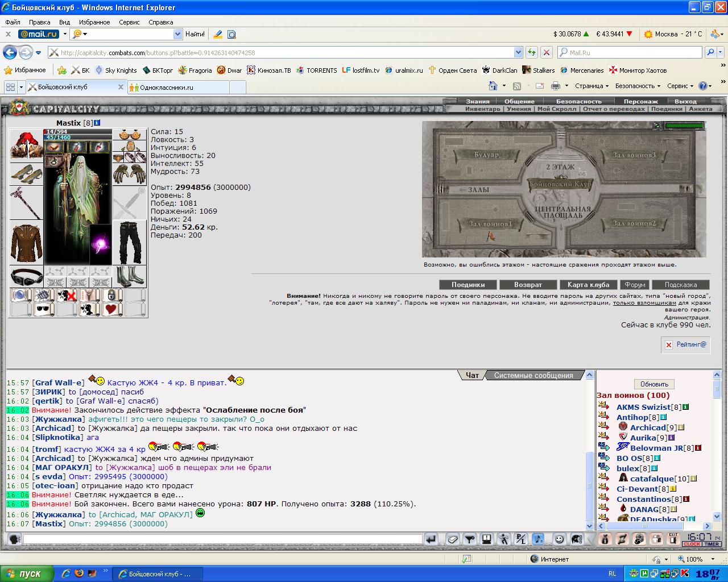This screenshot has width=728, height=582.
Task: Use the padlock scroll
Action: click(112, 296)
